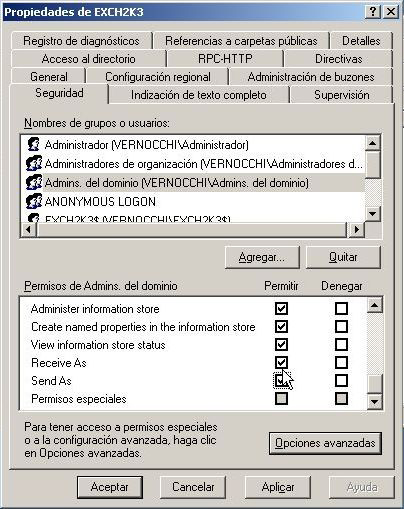
Task: Click the Opciones avanzadas button
Action: (x=325, y=443)
